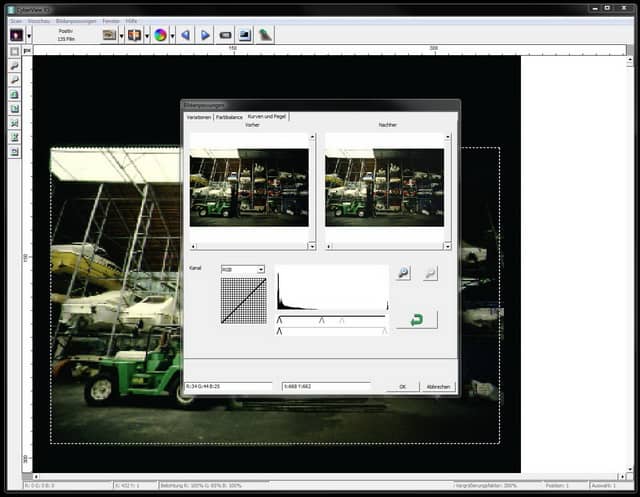
Task: Click the active magnifier icon beside histogram
Action: point(403,273)
